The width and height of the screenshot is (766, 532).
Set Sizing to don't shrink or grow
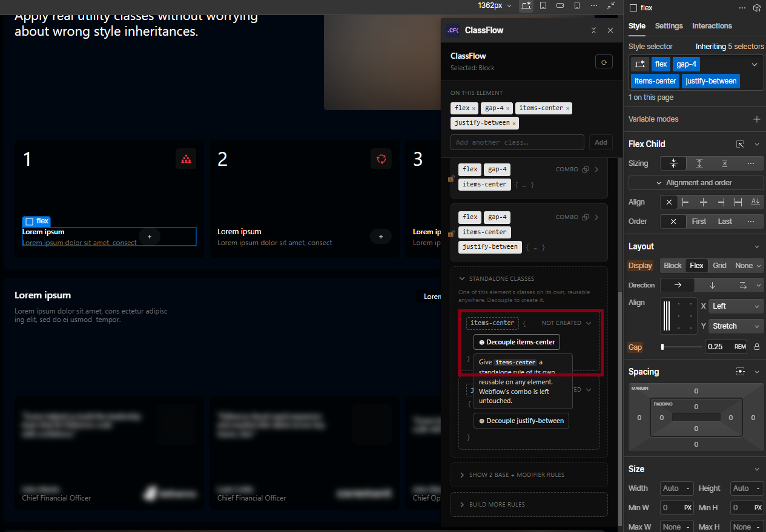coord(725,163)
